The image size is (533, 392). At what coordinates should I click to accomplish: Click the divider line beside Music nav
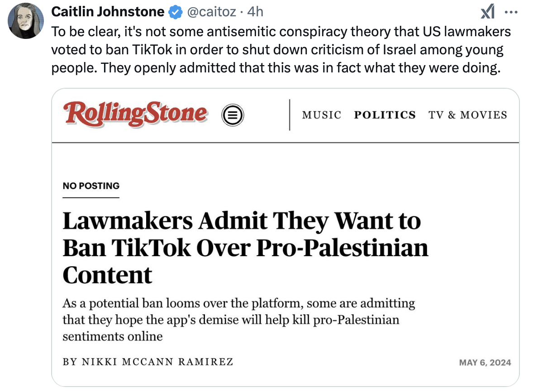(289, 115)
